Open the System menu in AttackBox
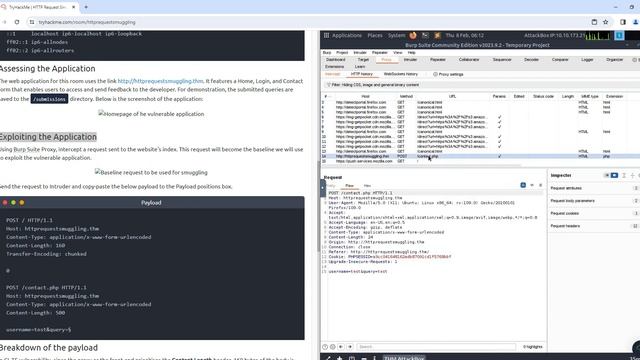This screenshot has width=640, height=360. pyautogui.click(x=396, y=36)
